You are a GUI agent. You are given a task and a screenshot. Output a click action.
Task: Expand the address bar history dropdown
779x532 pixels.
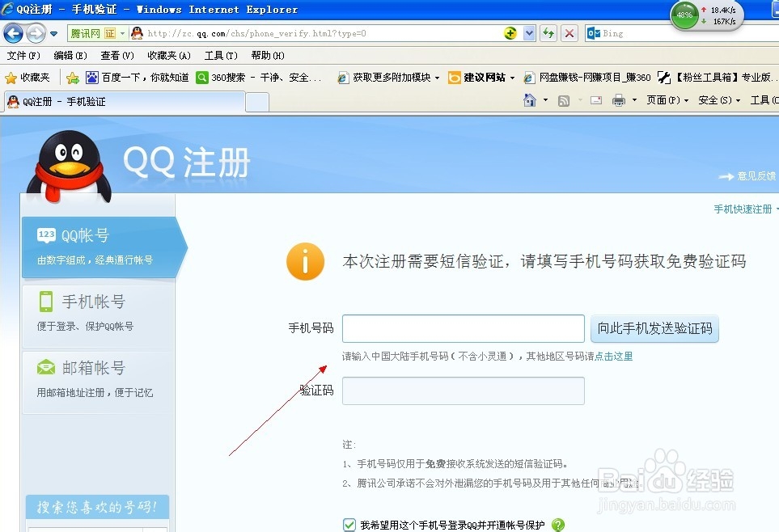[530, 33]
